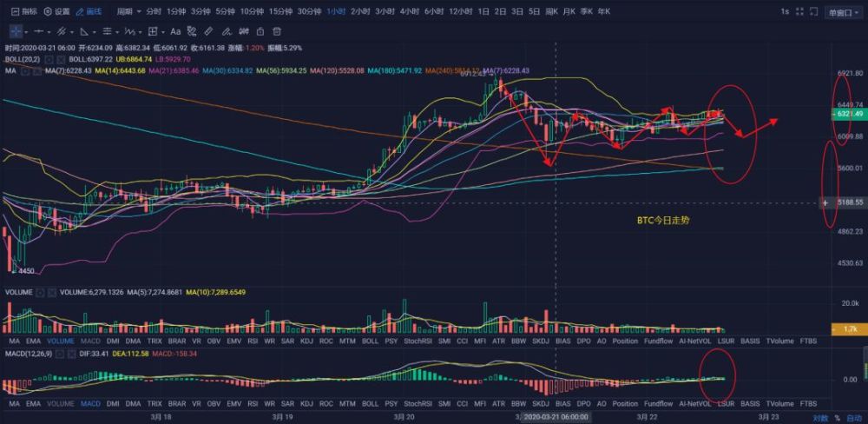This screenshot has height=424, width=868.
Task: Open the MACD(12,26,9) settings icon
Action: [x=60, y=353]
